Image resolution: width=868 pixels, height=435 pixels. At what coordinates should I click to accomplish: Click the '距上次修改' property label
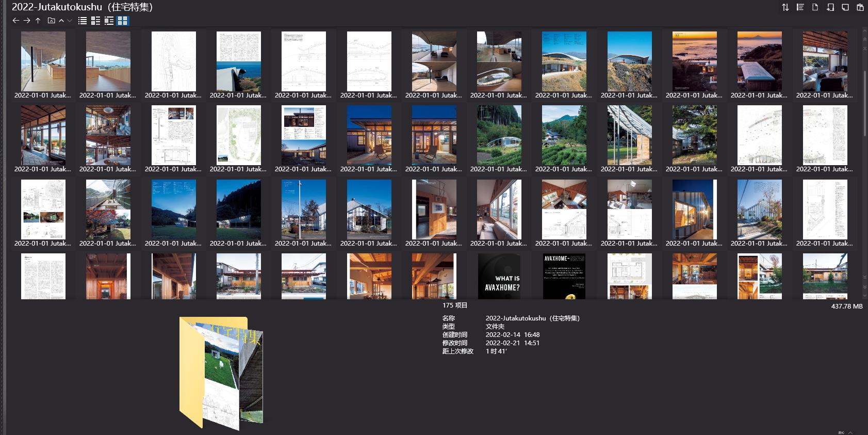pyautogui.click(x=458, y=351)
